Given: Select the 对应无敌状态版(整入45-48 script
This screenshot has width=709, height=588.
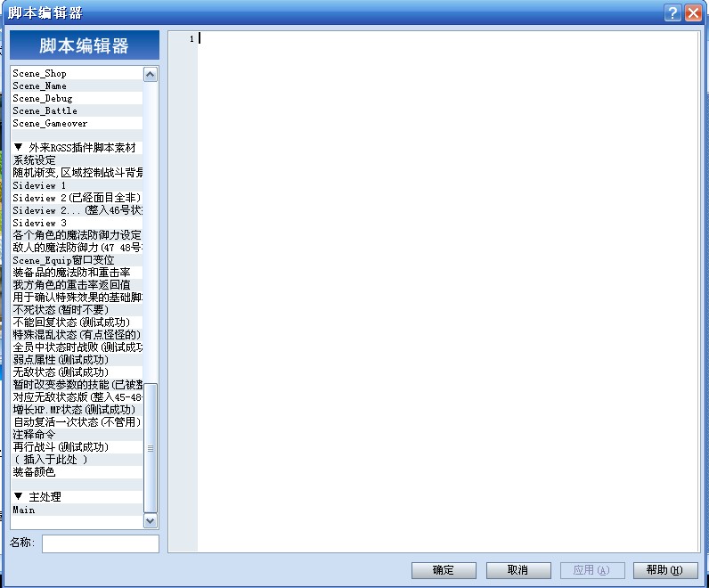Looking at the screenshot, I should 77,397.
